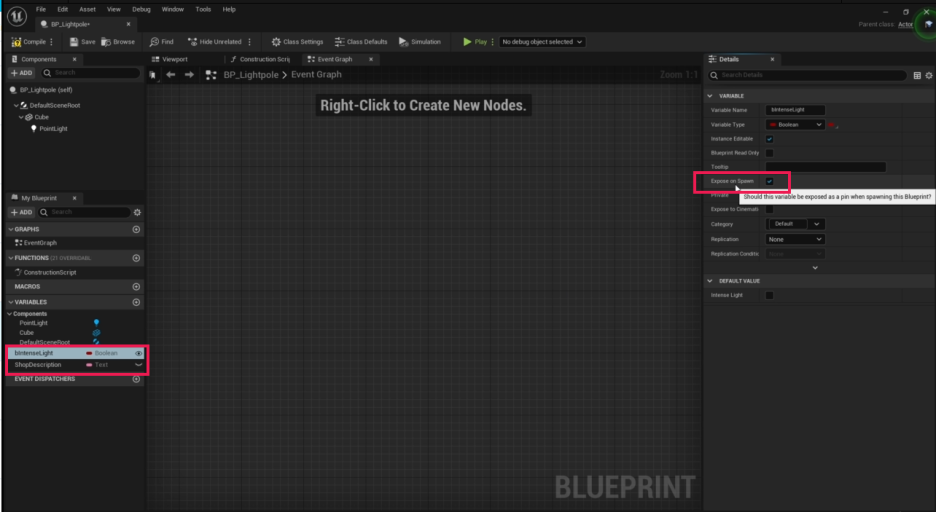Image resolution: width=936 pixels, height=512 pixels.
Task: Close the Components panel tab
Action: click(75, 59)
